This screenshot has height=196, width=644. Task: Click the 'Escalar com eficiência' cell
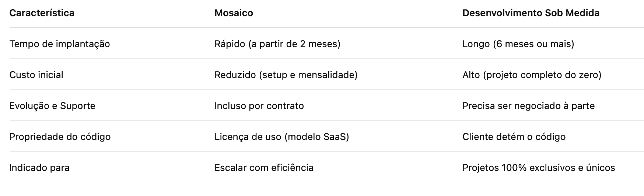tap(264, 168)
